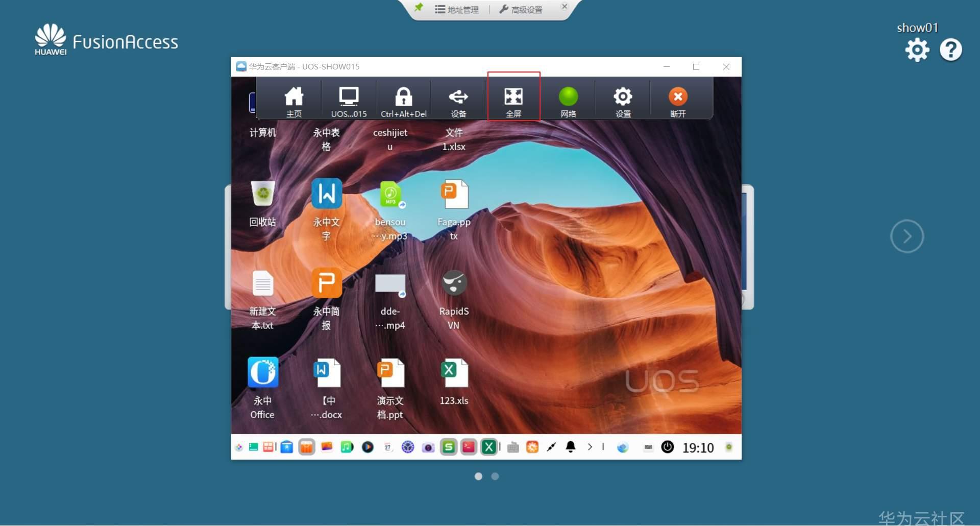Open the multitasking view icon in dock
980x526 pixels.
pyautogui.click(x=268, y=447)
